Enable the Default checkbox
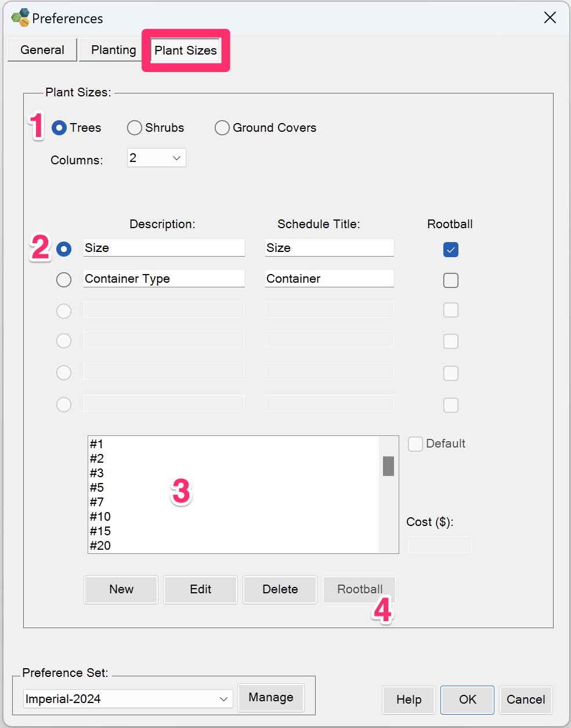Image resolution: width=571 pixels, height=728 pixels. tap(415, 444)
